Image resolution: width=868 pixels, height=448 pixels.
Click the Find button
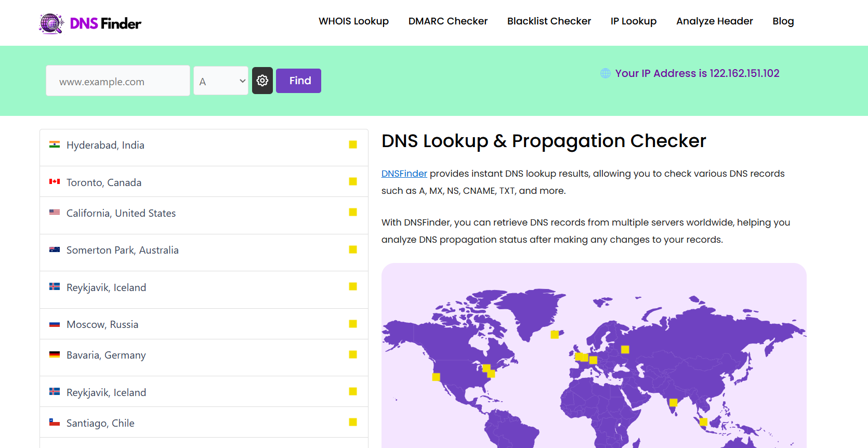(298, 81)
